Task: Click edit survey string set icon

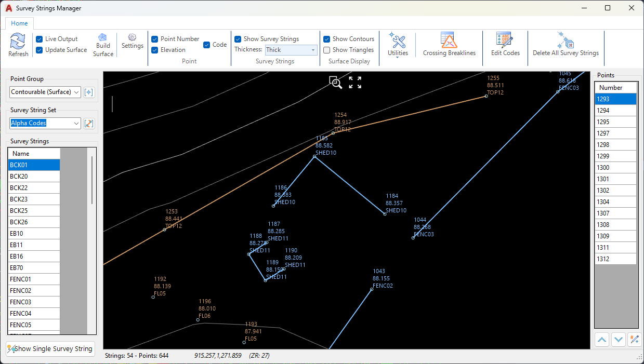Action: 89,124
